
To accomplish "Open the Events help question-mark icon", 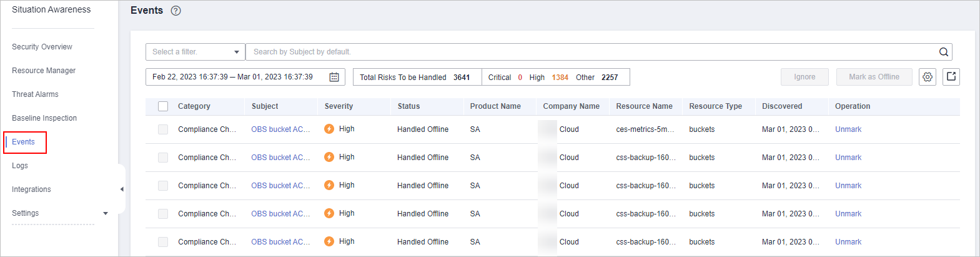I will [x=176, y=11].
